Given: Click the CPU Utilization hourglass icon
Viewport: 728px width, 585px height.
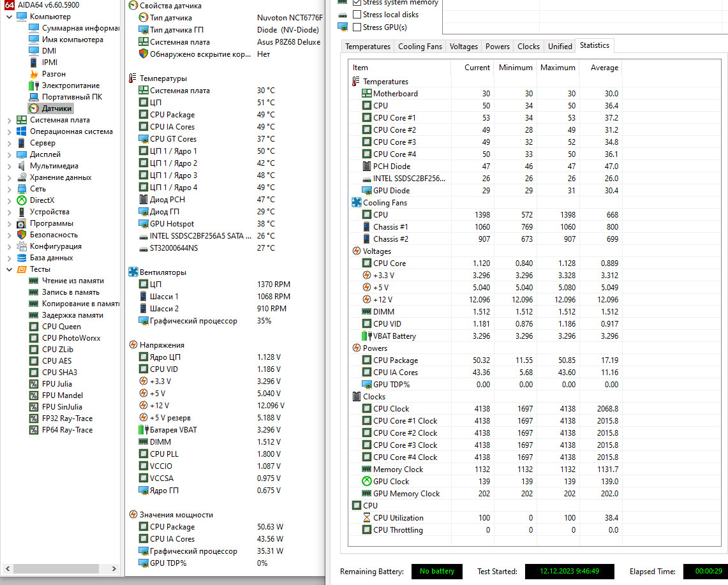Looking at the screenshot, I should point(367,517).
